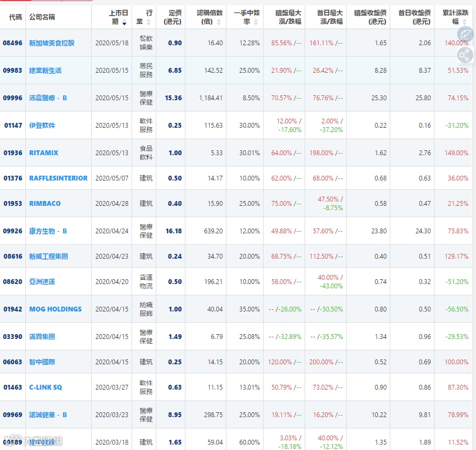
Task: Click the 30.01% success rate for RITAMIX
Action: pos(250,153)
